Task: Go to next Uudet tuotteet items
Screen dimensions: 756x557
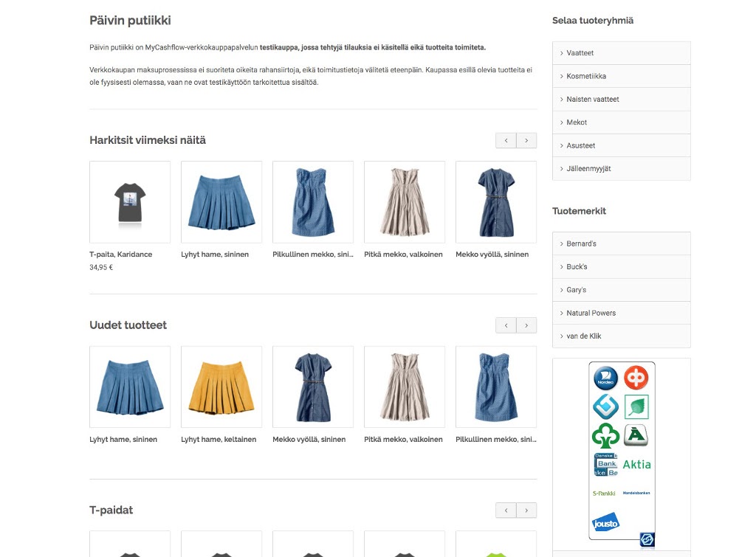Action: [x=526, y=325]
